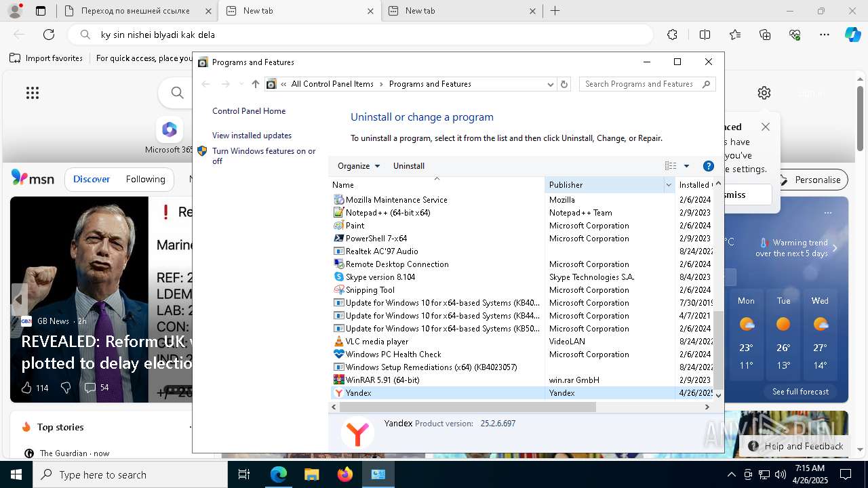Viewport: 868px width, 488px height.
Task: Click the Mozilla Maintenance Service icon
Action: click(339, 200)
